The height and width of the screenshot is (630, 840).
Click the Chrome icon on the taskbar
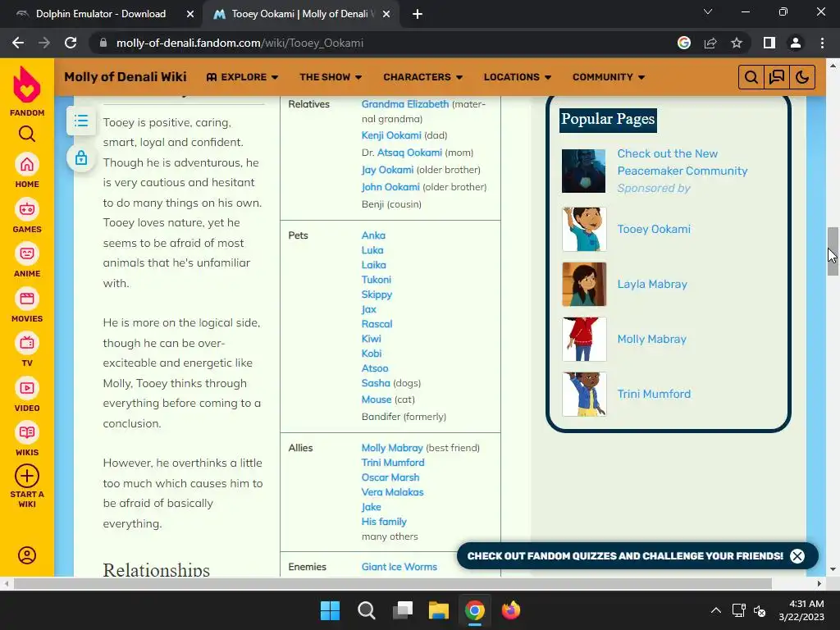click(x=475, y=610)
